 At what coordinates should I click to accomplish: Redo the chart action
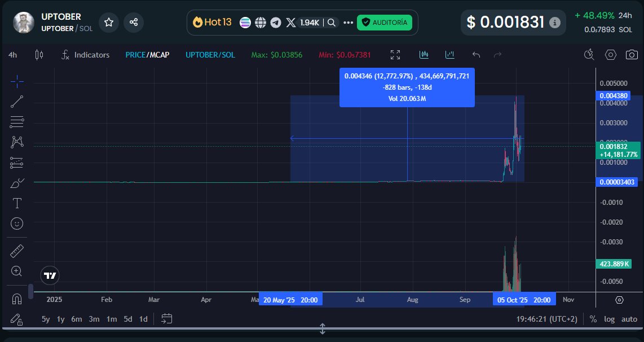coord(497,55)
